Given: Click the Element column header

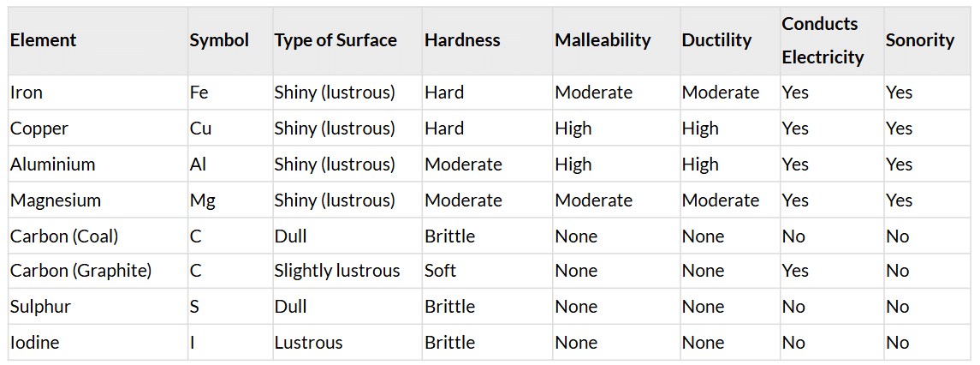Looking at the screenshot, I should (44, 40).
